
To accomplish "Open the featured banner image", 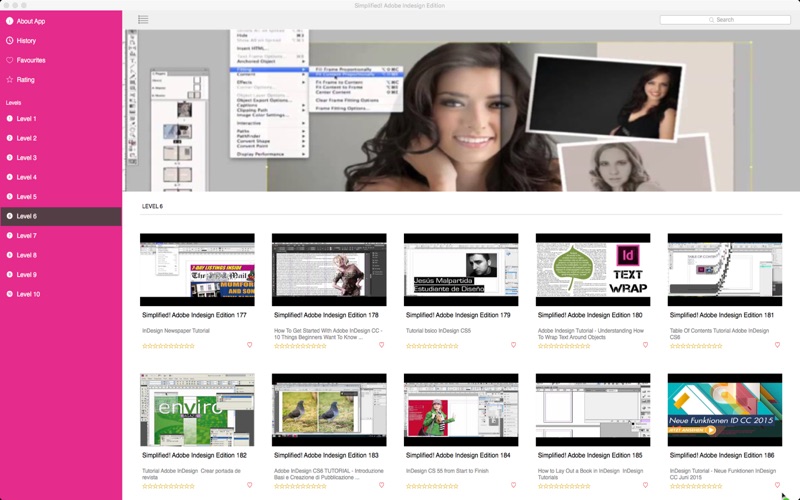I will click(461, 110).
